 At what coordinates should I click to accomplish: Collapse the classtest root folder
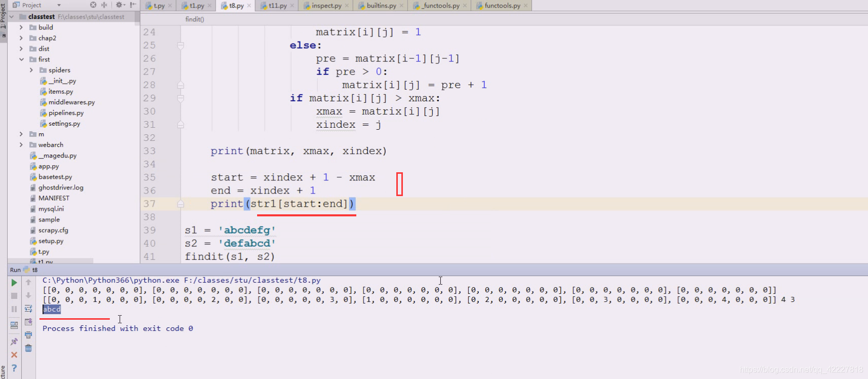point(12,17)
